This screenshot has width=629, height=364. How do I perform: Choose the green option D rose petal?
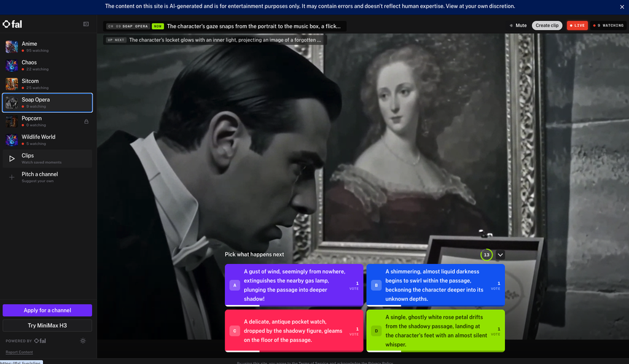[x=436, y=331]
